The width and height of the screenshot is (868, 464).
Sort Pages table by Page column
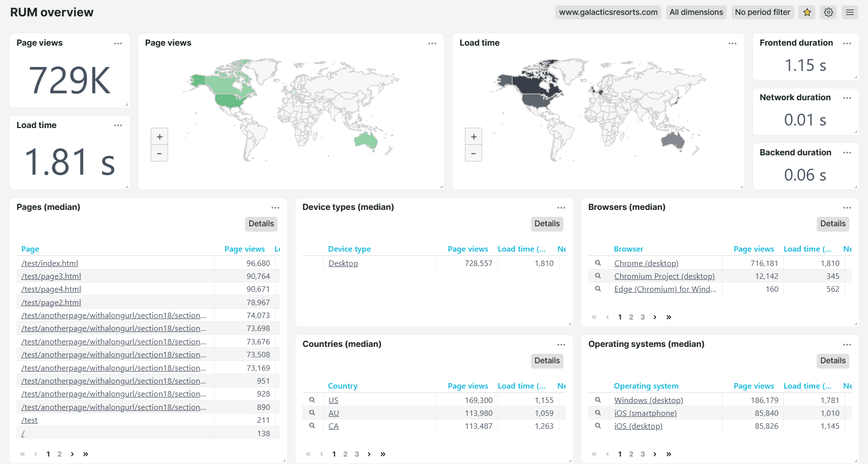(x=30, y=249)
